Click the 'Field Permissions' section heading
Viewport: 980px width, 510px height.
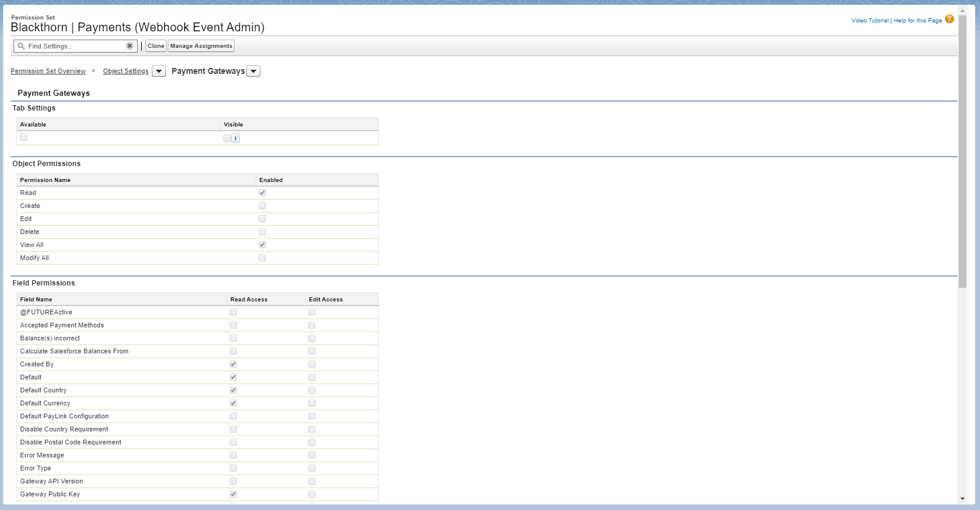[x=44, y=283]
